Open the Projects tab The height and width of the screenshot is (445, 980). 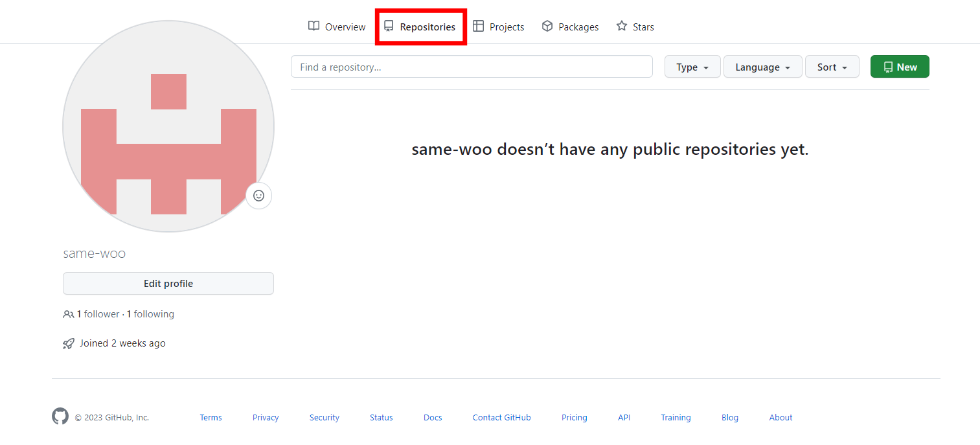click(x=499, y=27)
